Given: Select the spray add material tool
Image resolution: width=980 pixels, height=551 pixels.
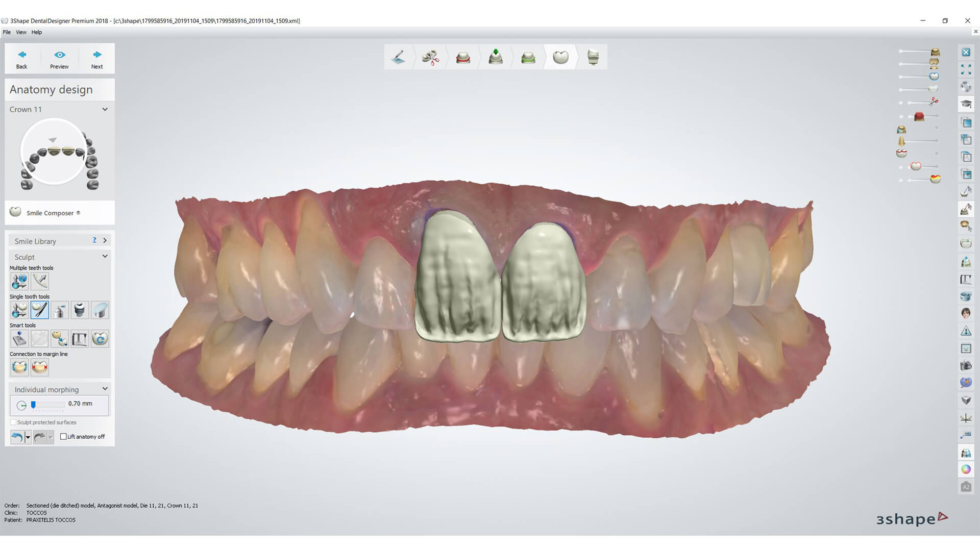Looking at the screenshot, I should click(60, 310).
